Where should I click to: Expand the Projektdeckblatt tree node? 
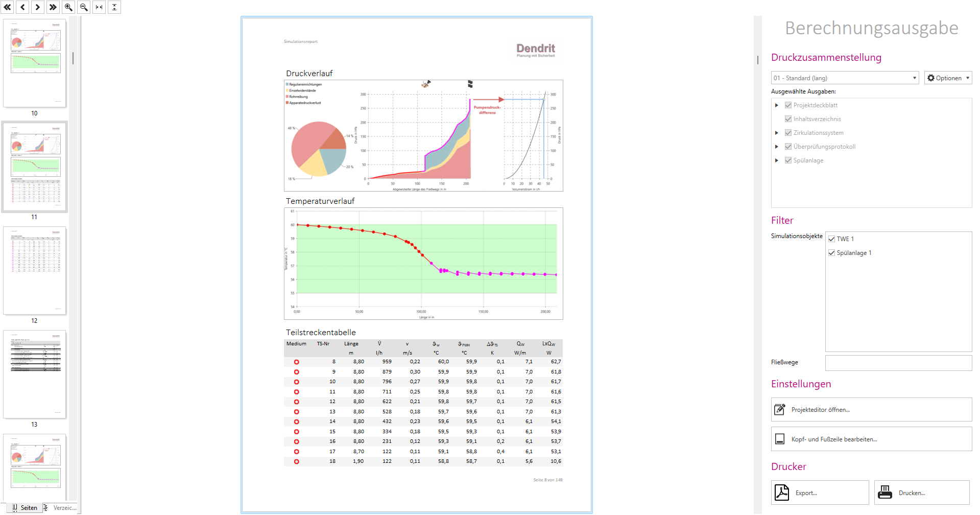click(x=777, y=105)
